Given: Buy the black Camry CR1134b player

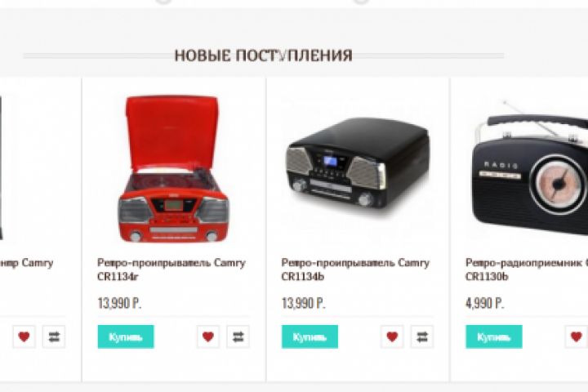Looking at the screenshot, I should click(310, 336).
